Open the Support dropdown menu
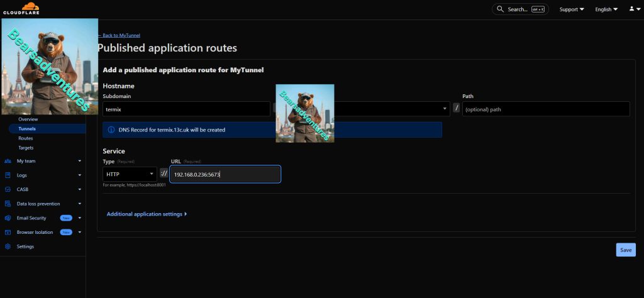Viewport: 644px width, 298px height. point(572,9)
